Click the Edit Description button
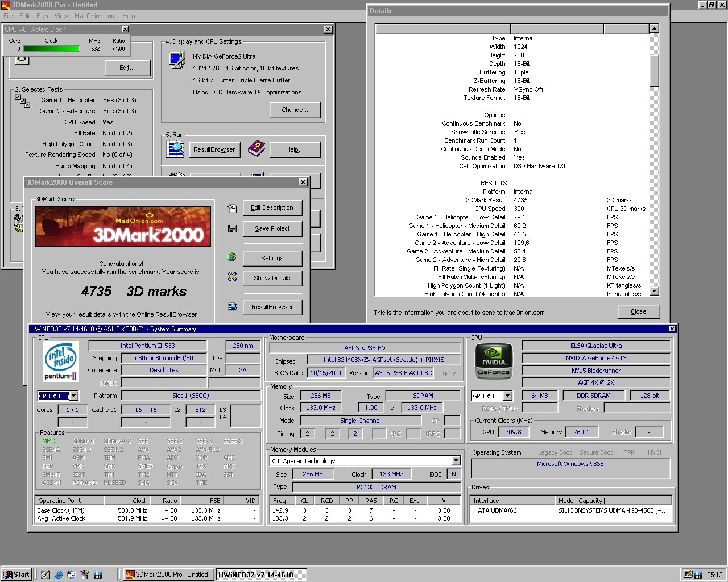The height and width of the screenshot is (582, 728). tap(272, 208)
